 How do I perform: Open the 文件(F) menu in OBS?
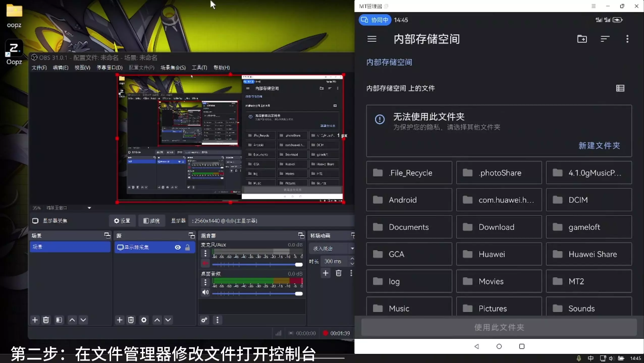(x=39, y=68)
